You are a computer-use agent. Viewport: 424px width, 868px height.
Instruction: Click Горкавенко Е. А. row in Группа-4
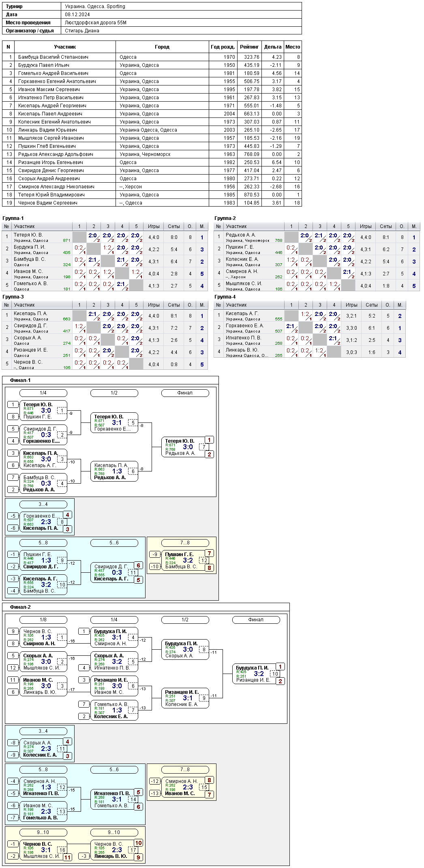coord(310,328)
